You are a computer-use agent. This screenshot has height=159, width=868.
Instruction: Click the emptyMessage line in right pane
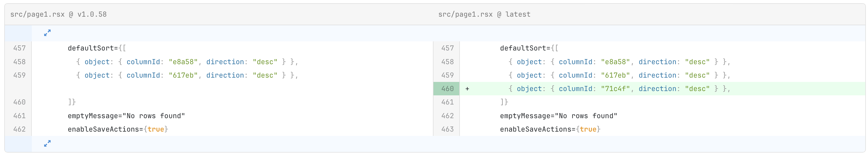[663, 116]
